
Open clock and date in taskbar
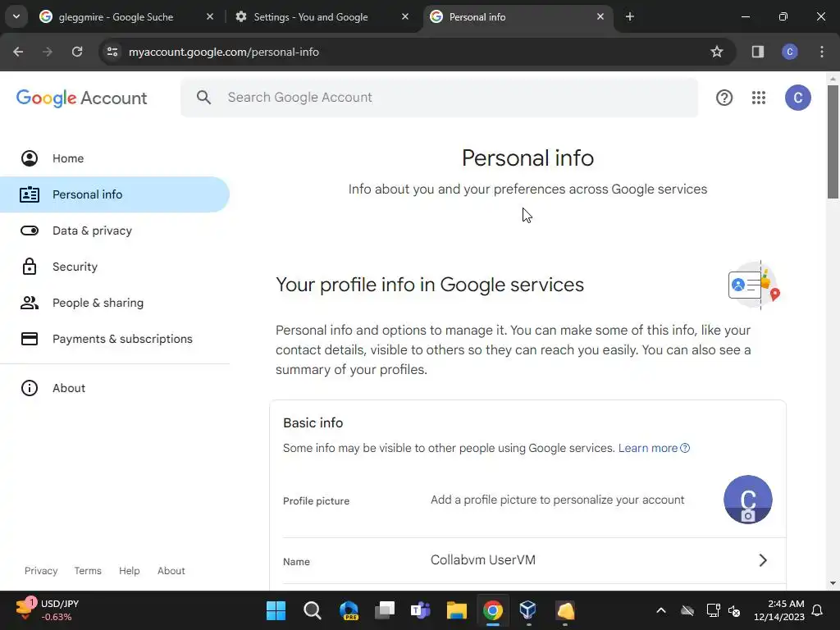[779, 610]
